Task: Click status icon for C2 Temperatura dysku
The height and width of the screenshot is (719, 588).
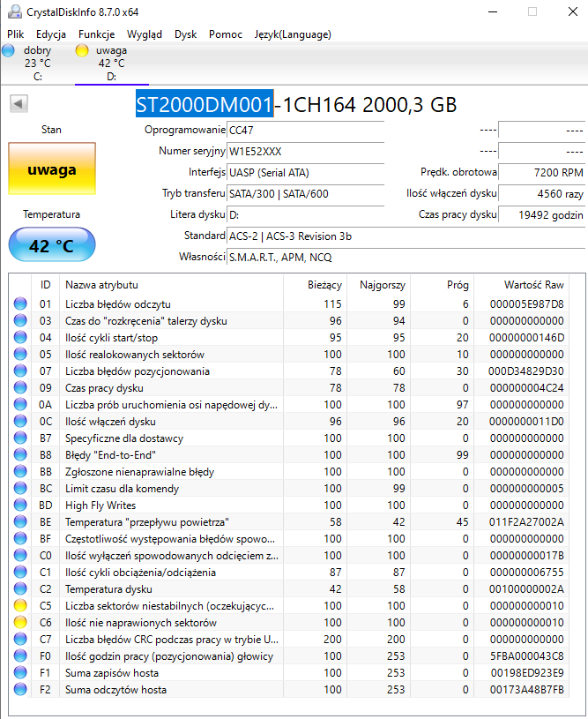Action: click(20, 588)
